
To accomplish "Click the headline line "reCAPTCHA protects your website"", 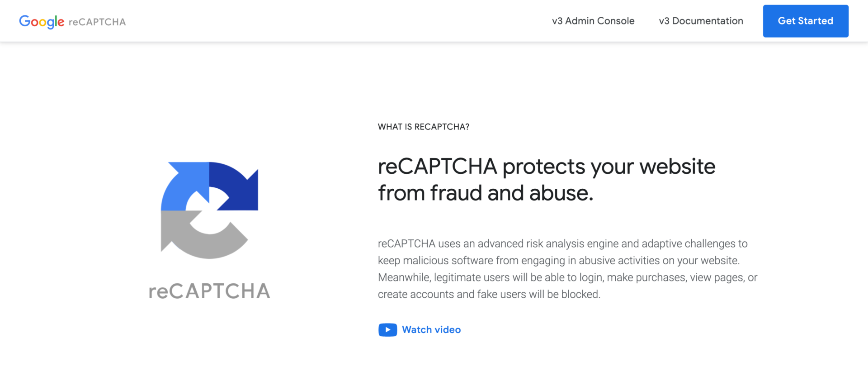I will click(546, 167).
